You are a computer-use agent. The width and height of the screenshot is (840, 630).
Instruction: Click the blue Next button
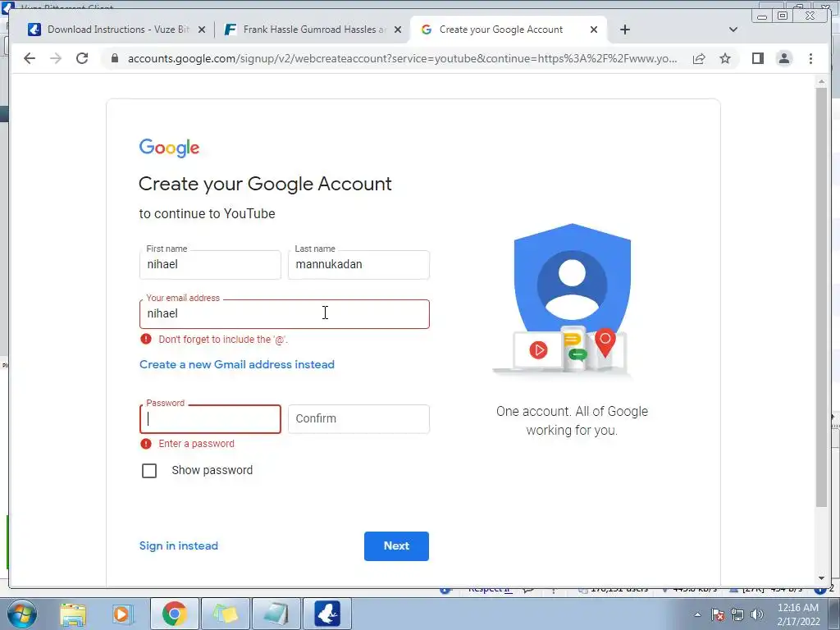pyautogui.click(x=396, y=546)
